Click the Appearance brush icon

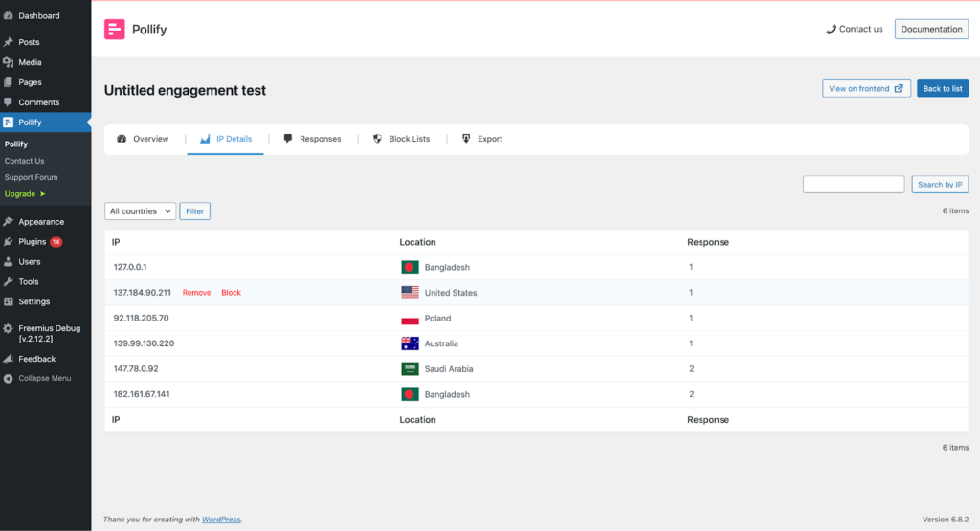pyautogui.click(x=9, y=222)
